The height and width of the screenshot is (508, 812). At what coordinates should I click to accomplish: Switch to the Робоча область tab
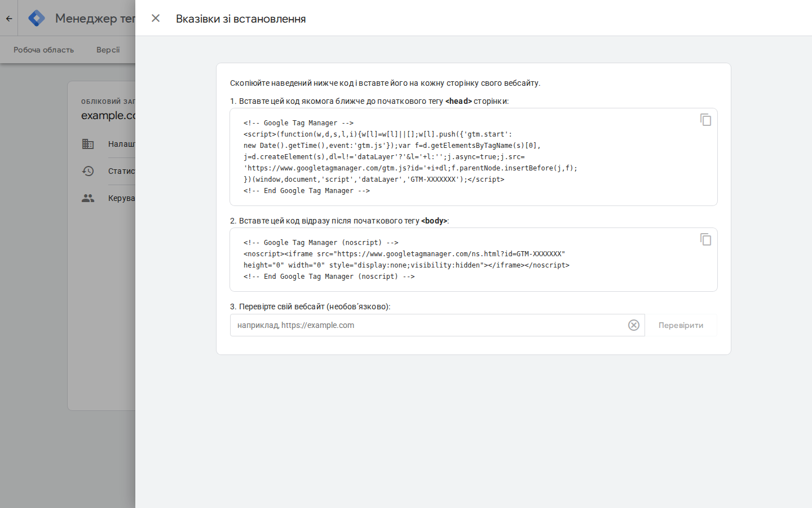[43, 50]
